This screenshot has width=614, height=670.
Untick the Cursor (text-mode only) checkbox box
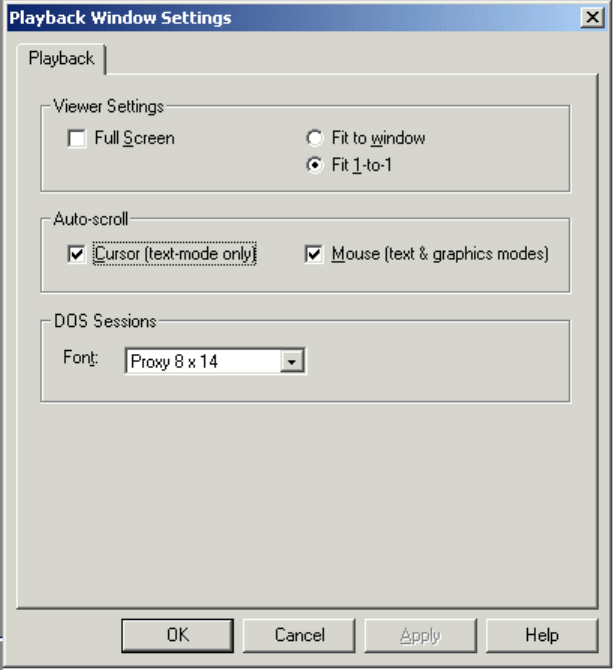pyautogui.click(x=76, y=254)
